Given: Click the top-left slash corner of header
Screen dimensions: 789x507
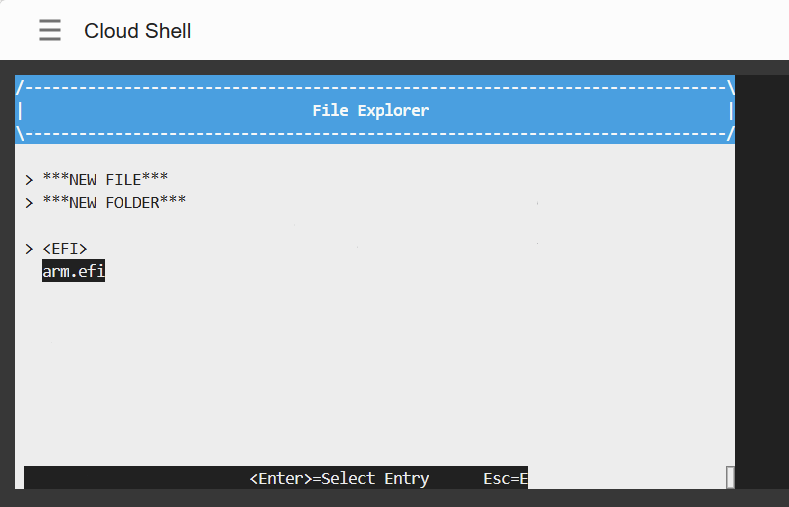Looking at the screenshot, I should (x=20, y=87).
